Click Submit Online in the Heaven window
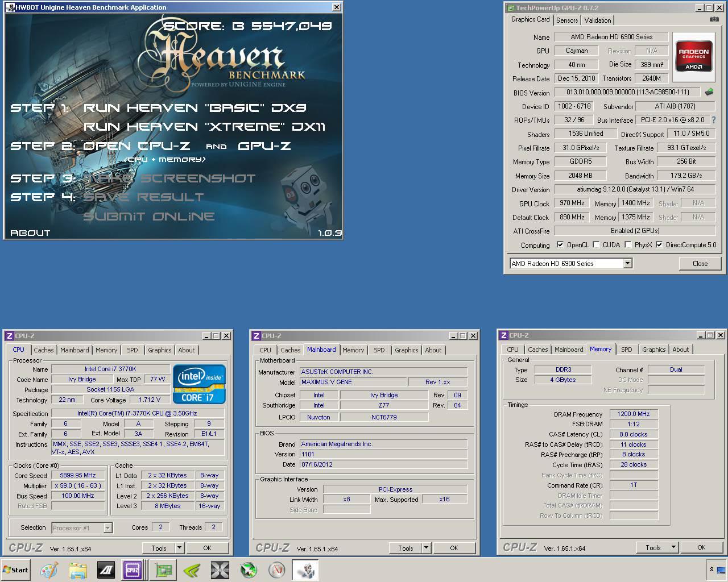 (x=149, y=216)
